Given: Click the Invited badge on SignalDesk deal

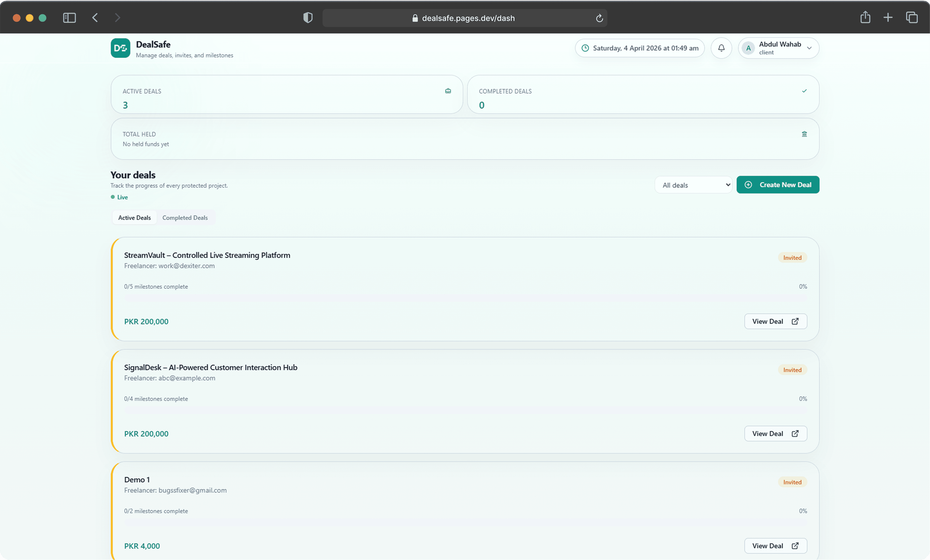Looking at the screenshot, I should [792, 370].
